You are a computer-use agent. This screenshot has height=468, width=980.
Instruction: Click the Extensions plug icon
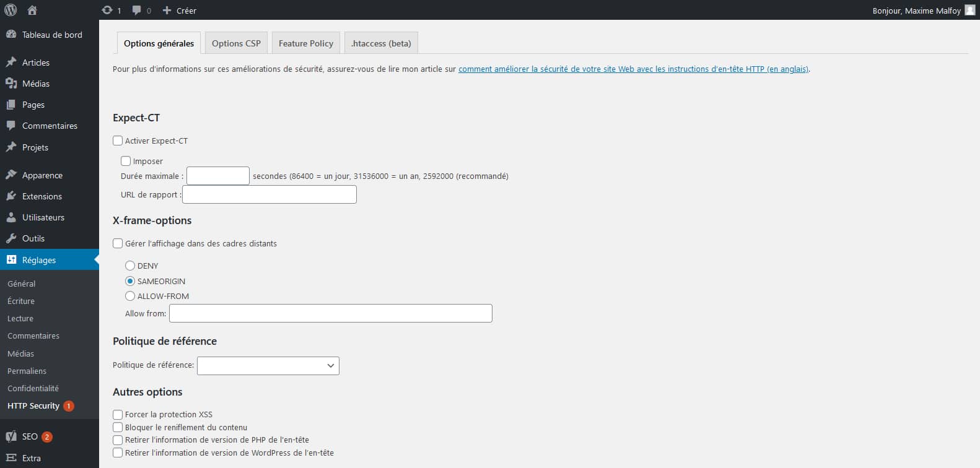point(11,196)
